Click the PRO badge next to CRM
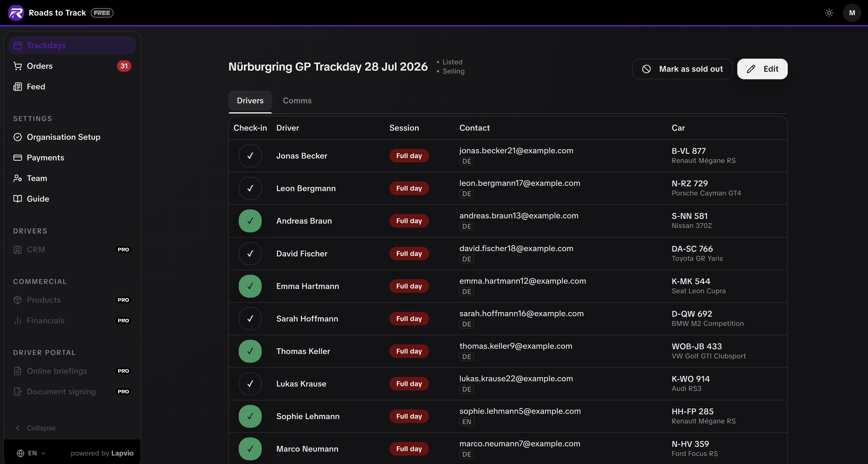 123,250
